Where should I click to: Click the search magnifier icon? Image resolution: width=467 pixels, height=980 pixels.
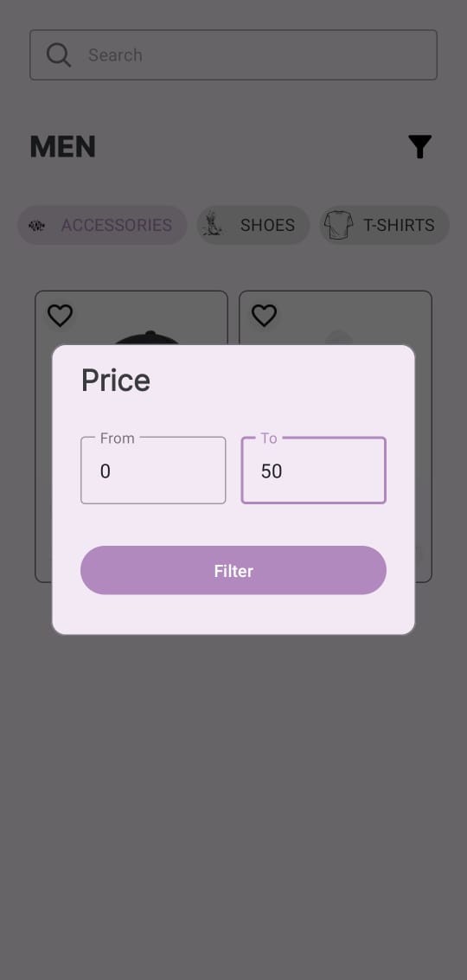coord(59,55)
